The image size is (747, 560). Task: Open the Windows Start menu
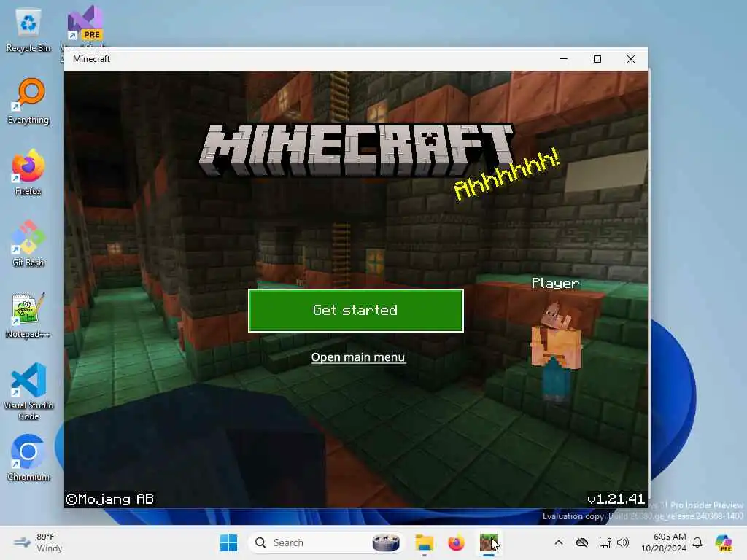(228, 542)
